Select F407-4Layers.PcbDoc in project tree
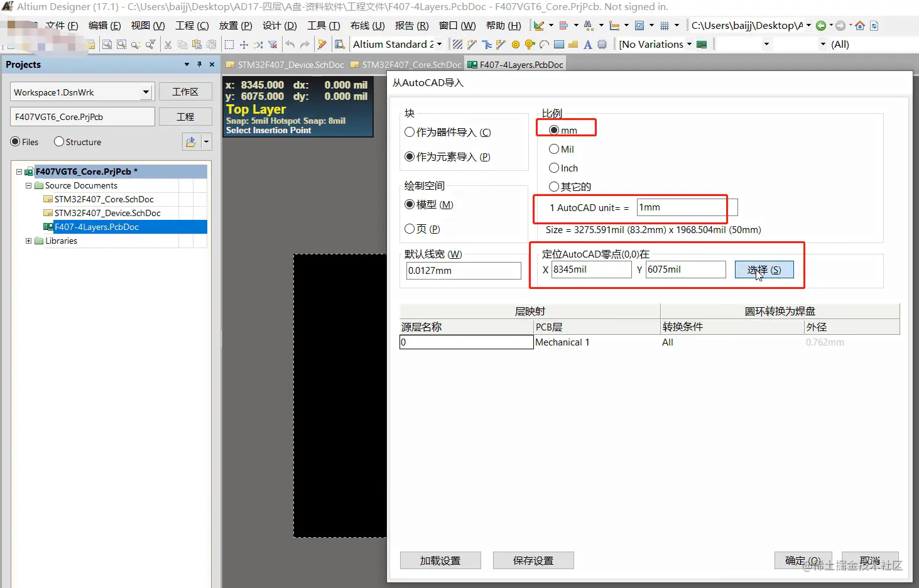This screenshot has height=588, width=919. tap(97, 227)
